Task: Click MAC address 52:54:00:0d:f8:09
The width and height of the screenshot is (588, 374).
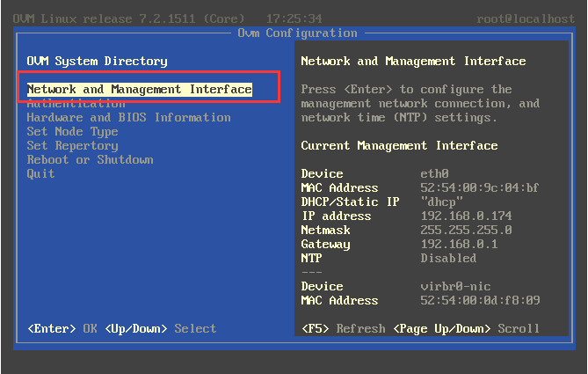Action: [480, 300]
